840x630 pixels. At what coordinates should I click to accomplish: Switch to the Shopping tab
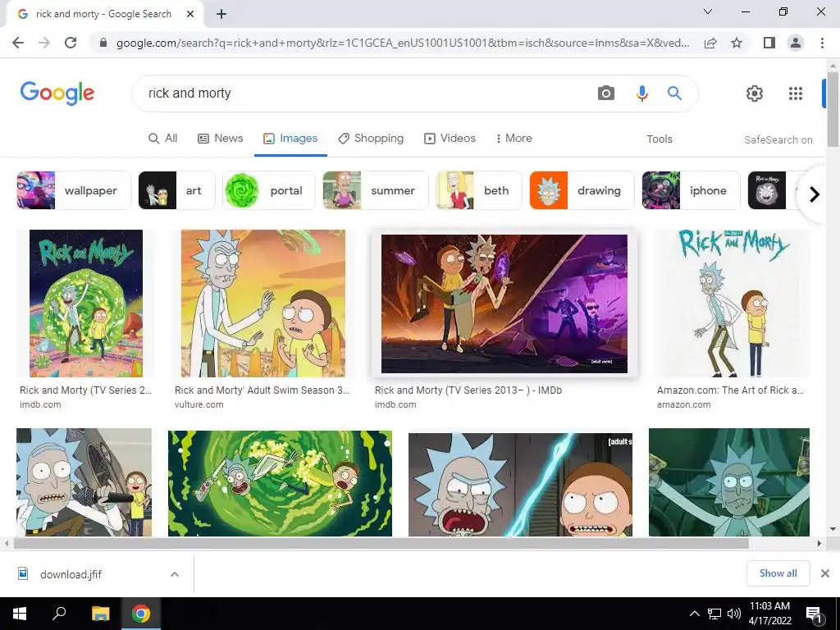[x=371, y=138]
